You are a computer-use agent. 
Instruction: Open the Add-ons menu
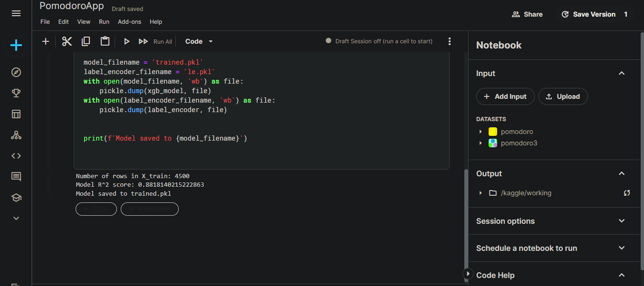130,22
